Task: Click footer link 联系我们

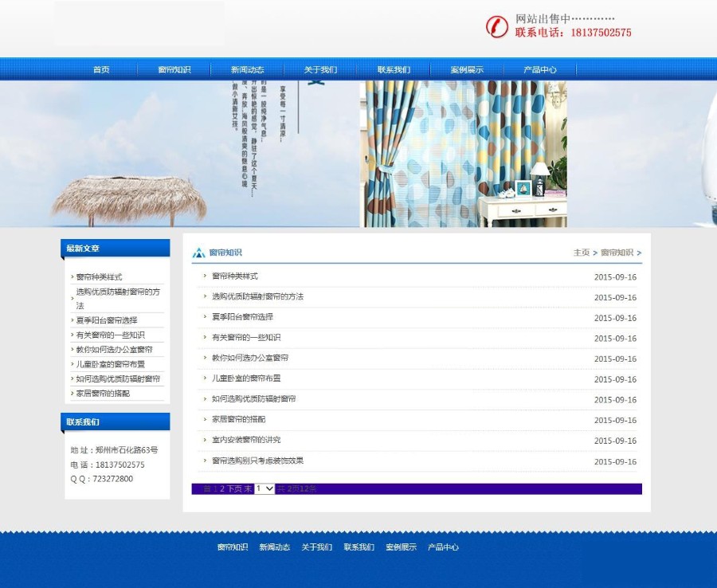Action: tap(359, 547)
